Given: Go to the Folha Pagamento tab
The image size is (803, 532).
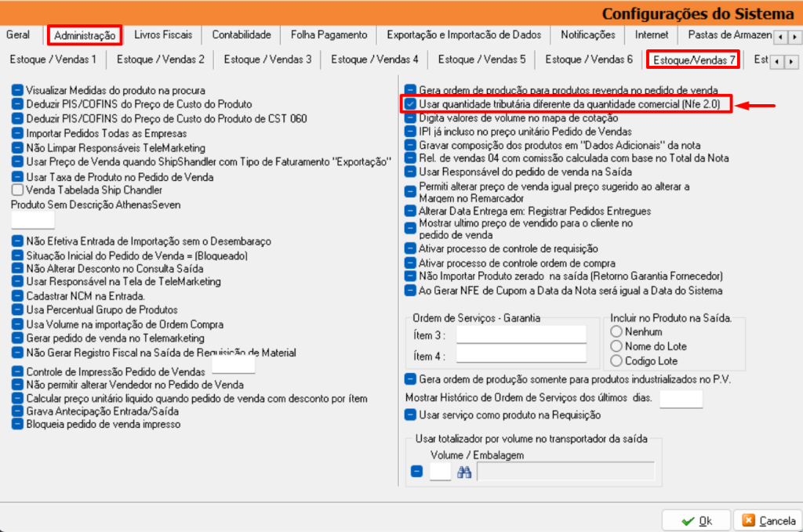Looking at the screenshot, I should [329, 34].
